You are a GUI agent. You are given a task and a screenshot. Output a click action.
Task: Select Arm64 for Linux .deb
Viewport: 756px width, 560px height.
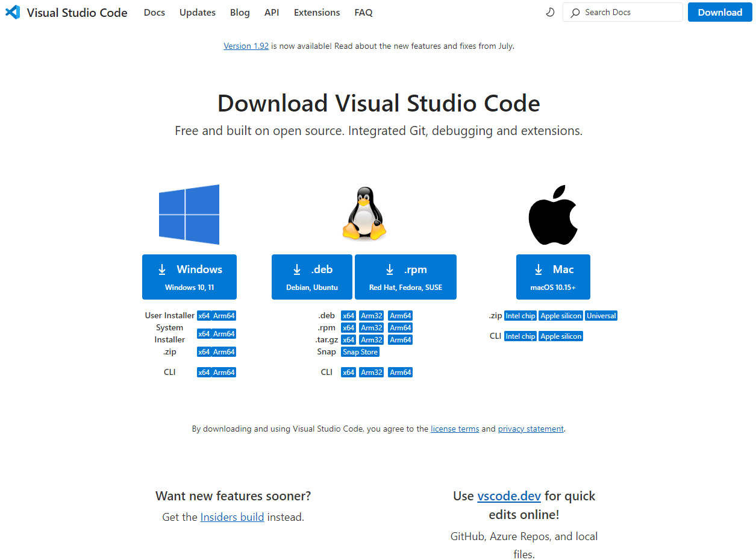click(x=400, y=316)
